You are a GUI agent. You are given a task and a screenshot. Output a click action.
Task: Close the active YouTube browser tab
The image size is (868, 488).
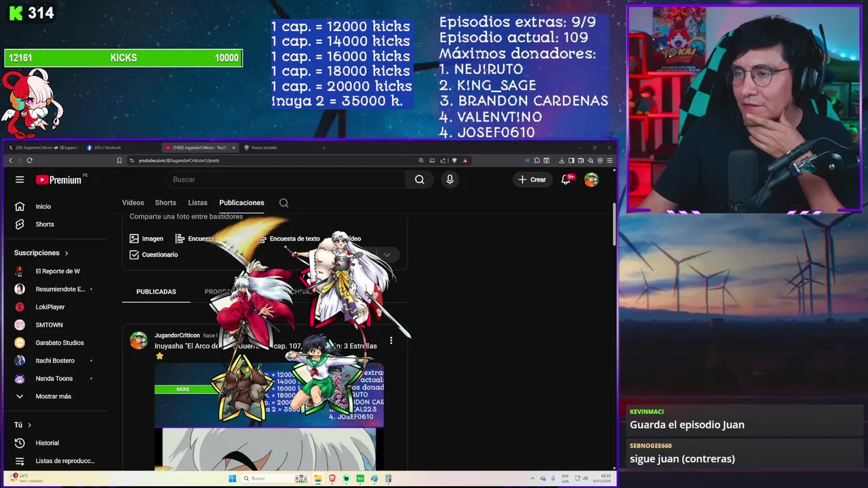coord(234,148)
